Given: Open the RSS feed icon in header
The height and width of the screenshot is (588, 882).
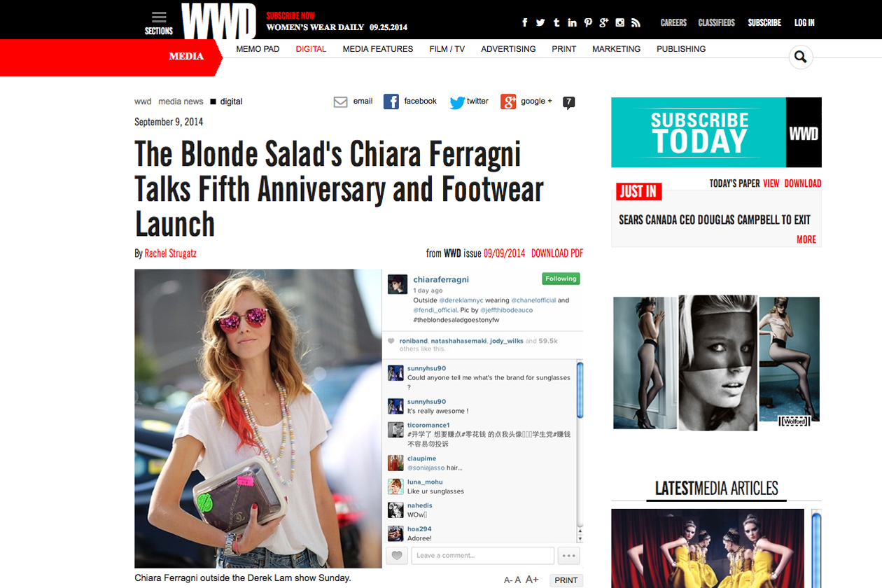Looking at the screenshot, I should (x=636, y=22).
